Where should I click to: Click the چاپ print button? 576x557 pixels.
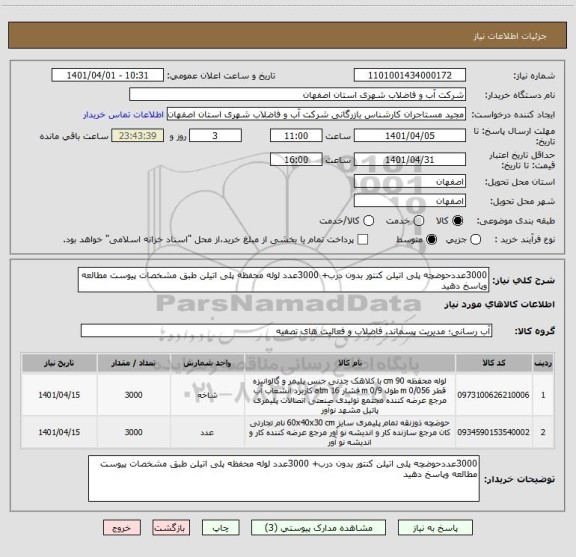[x=220, y=528]
